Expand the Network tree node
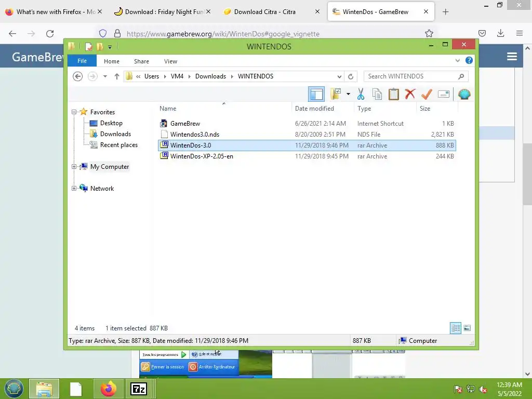Image resolution: width=532 pixels, height=399 pixels. [x=74, y=188]
